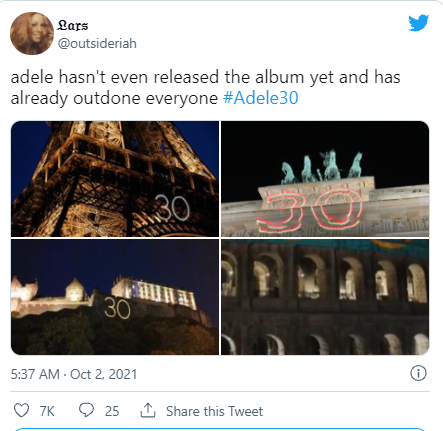The height and width of the screenshot is (431, 443).
Task: Open the 5:37 AM Oct 2, 2021 timestamp
Action: click(x=74, y=374)
